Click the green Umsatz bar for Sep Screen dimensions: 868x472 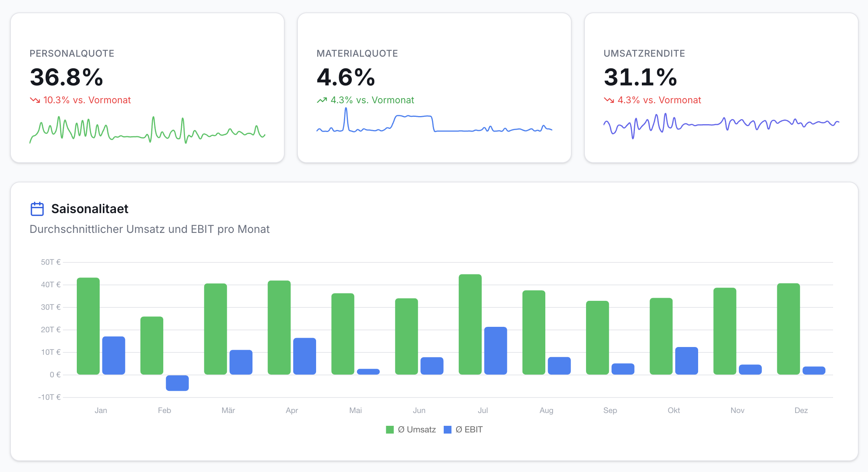(597, 338)
